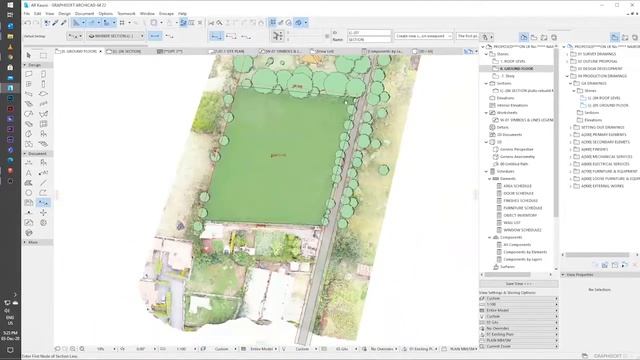Choose the third section geometry method button
The width and height of the screenshot is (640, 360).
click(246, 36)
